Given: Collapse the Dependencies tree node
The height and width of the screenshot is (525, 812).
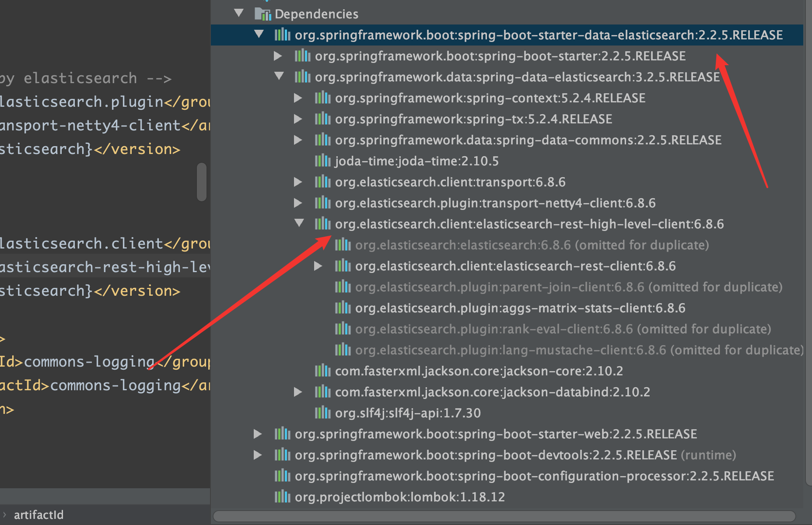Looking at the screenshot, I should click(239, 13).
